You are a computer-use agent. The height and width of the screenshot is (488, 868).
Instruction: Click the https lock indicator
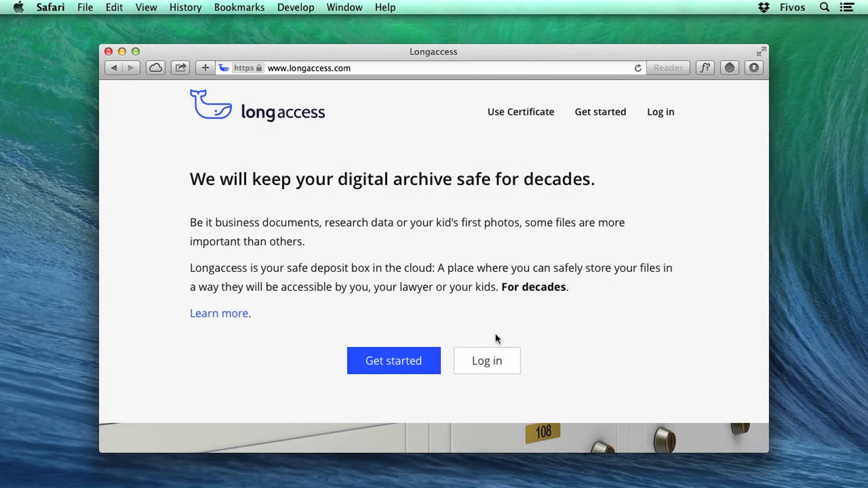pyautogui.click(x=248, y=68)
